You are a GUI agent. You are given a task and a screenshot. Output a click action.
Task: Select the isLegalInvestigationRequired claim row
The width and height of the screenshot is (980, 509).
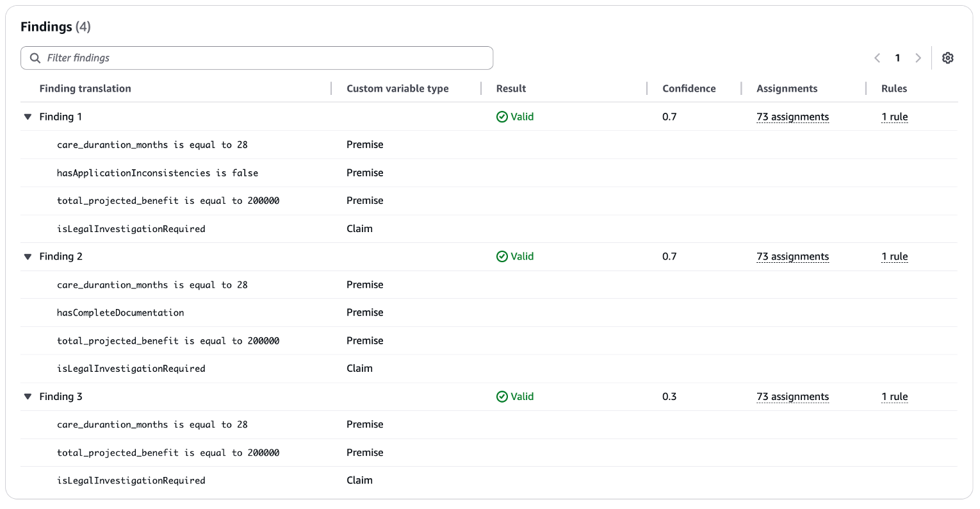131,229
